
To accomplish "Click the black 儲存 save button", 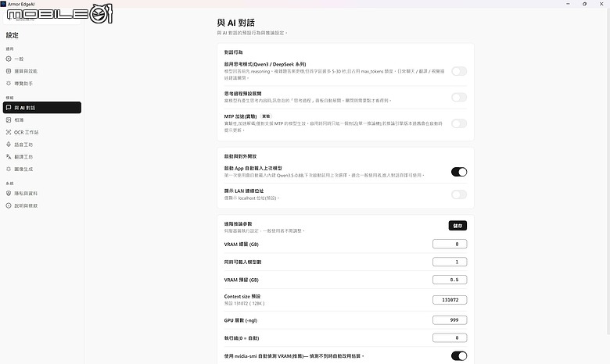I will point(457,226).
